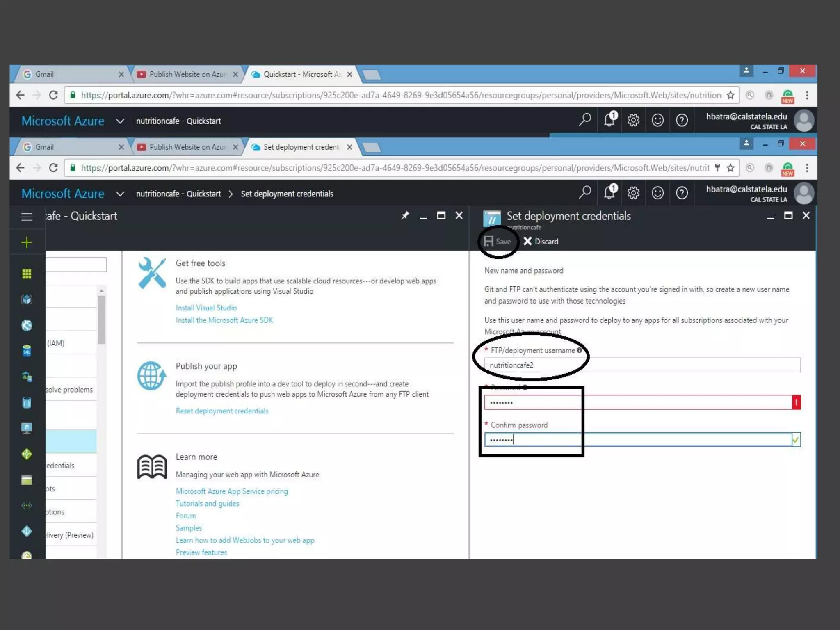Viewport: 840px width, 630px height.
Task: Open settings gear in lower Azure header
Action: coord(633,193)
